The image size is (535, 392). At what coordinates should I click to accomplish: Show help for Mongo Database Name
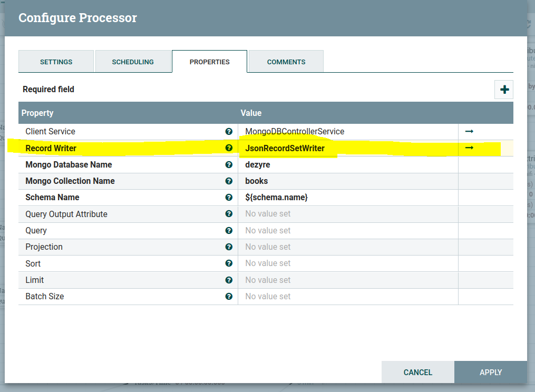click(229, 165)
